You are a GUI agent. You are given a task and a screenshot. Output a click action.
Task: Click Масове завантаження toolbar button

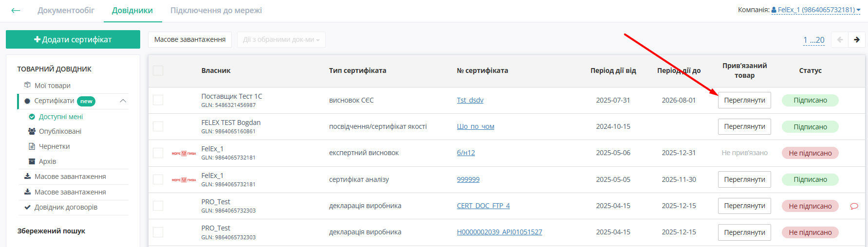click(190, 40)
